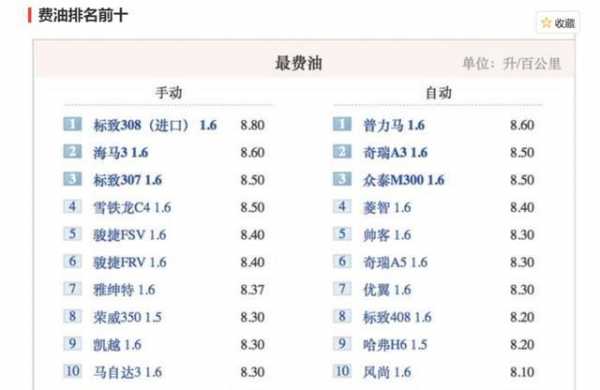Open the 标致308（进口）1.6 link
The height and width of the screenshot is (390, 600).
coord(155,125)
